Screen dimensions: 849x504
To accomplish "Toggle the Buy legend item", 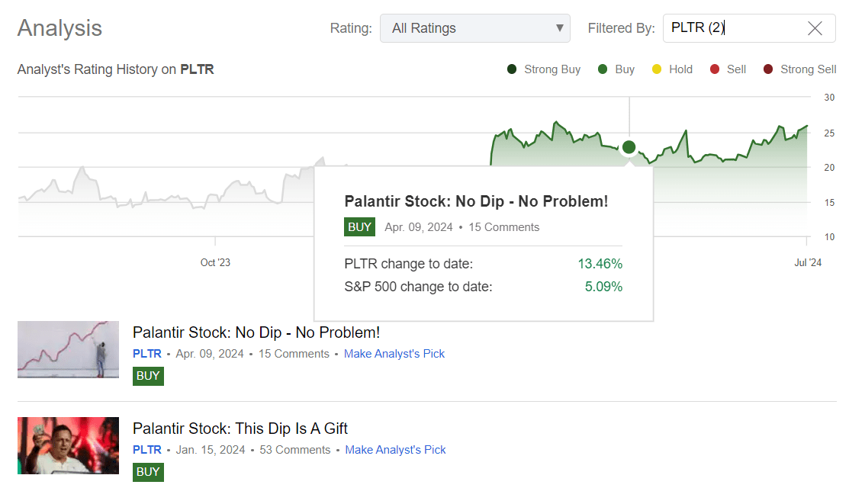I will click(616, 69).
